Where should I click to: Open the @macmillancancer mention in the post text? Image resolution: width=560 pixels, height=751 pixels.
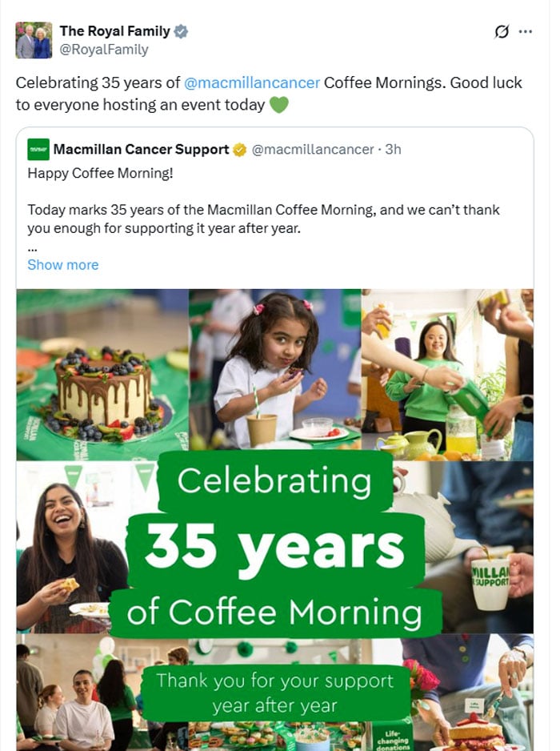(252, 83)
